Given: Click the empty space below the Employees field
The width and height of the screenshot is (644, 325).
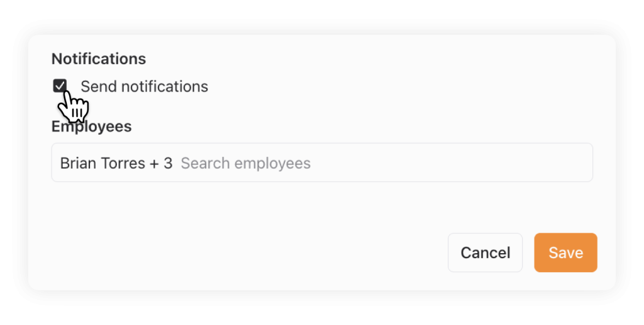Looking at the screenshot, I should [x=322, y=206].
